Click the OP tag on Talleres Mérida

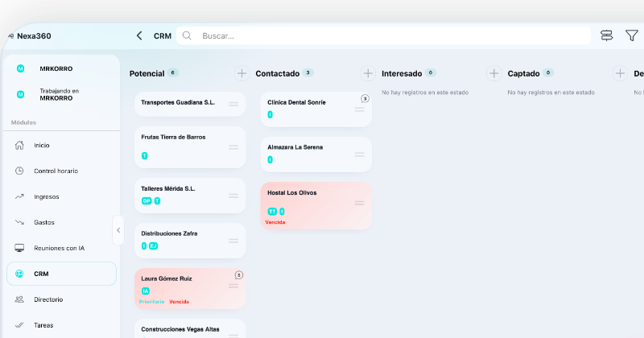[x=147, y=201]
